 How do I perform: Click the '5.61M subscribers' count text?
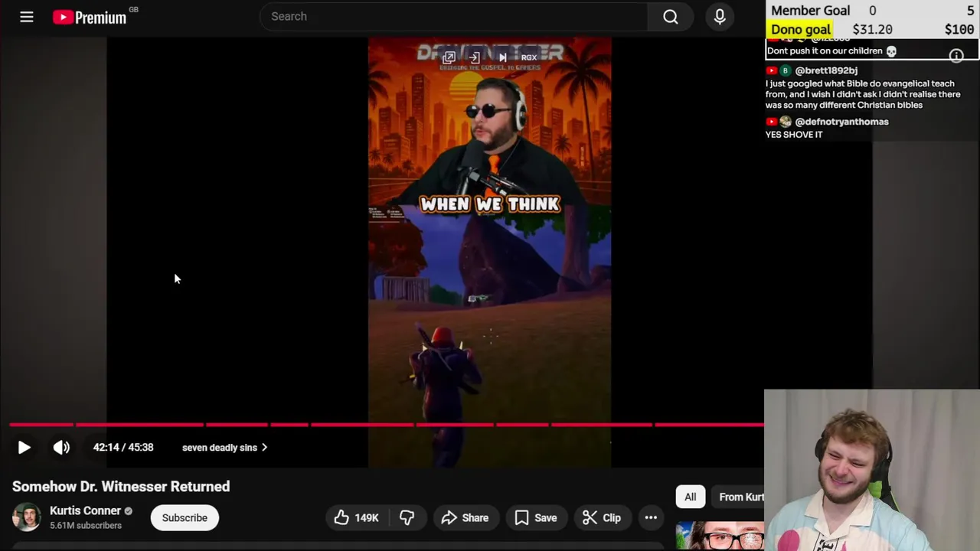point(86,526)
